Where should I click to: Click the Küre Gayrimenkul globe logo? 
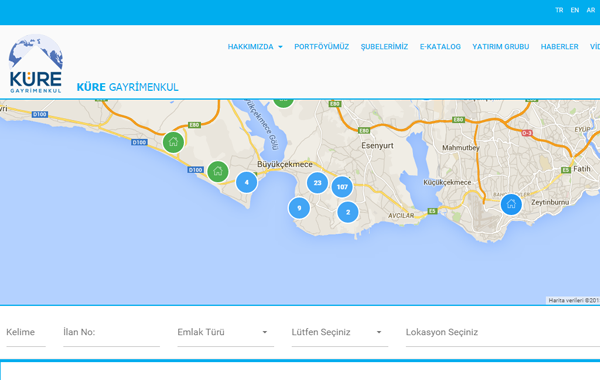[36, 64]
